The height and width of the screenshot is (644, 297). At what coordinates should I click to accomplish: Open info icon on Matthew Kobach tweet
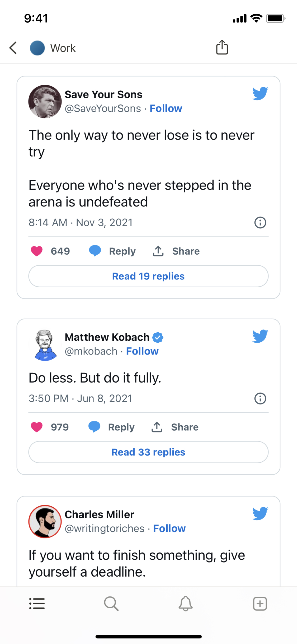260,398
